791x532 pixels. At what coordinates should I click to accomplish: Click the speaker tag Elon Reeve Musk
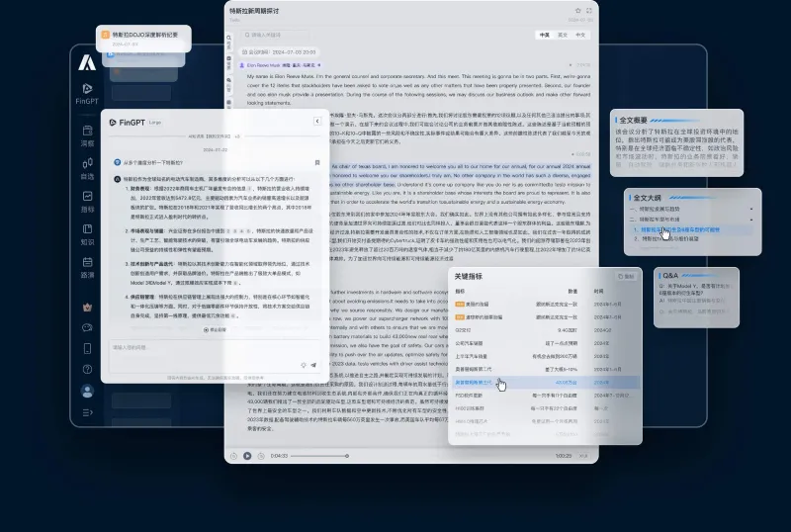point(280,65)
